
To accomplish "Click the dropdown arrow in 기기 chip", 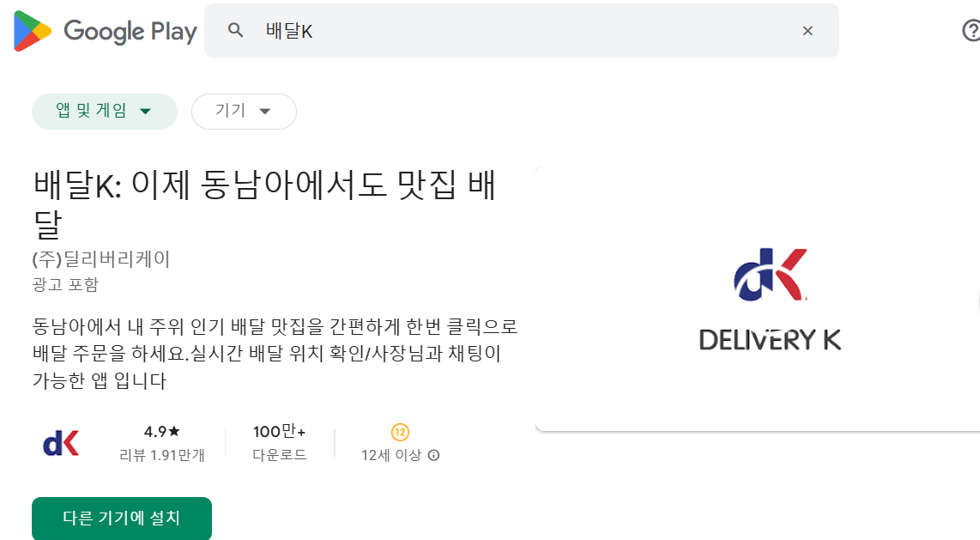I will click(x=265, y=112).
